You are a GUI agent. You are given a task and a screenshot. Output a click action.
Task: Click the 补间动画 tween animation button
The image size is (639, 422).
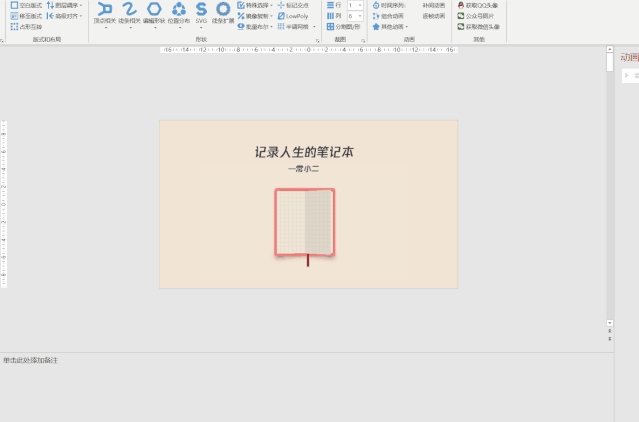(434, 5)
